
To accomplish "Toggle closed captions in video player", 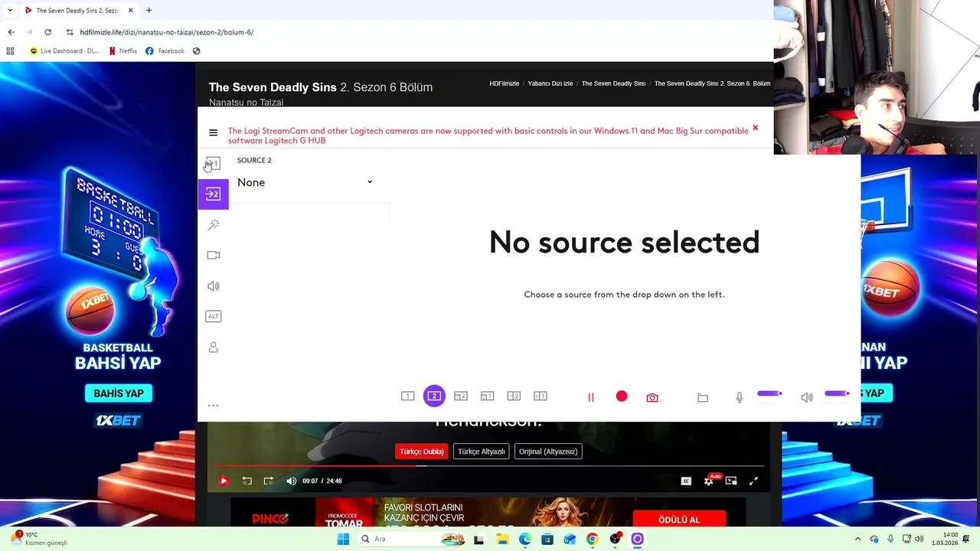I will pos(686,481).
